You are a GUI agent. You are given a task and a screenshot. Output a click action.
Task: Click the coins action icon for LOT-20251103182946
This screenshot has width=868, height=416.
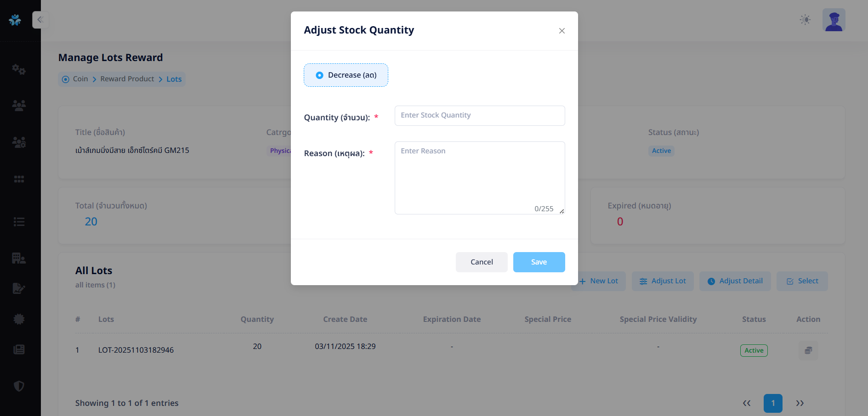point(808,351)
